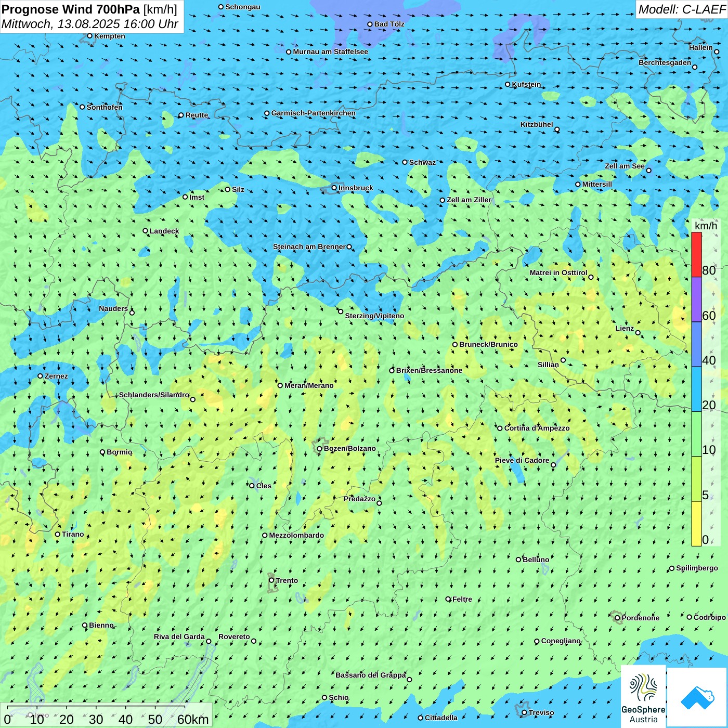The image size is (728, 728).
Task: Select the Matrei in Osttirol label
Action: 558,272
